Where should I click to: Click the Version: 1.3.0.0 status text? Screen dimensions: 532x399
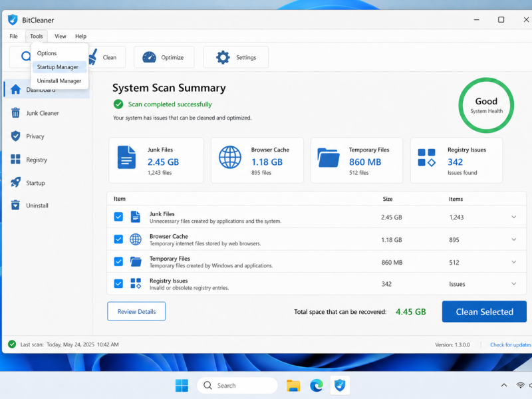pos(452,344)
